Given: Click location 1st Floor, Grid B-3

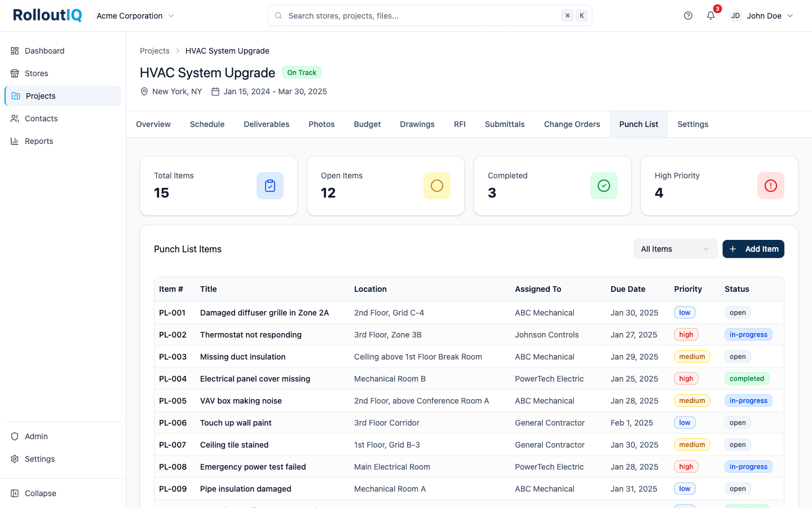Looking at the screenshot, I should [x=387, y=445].
